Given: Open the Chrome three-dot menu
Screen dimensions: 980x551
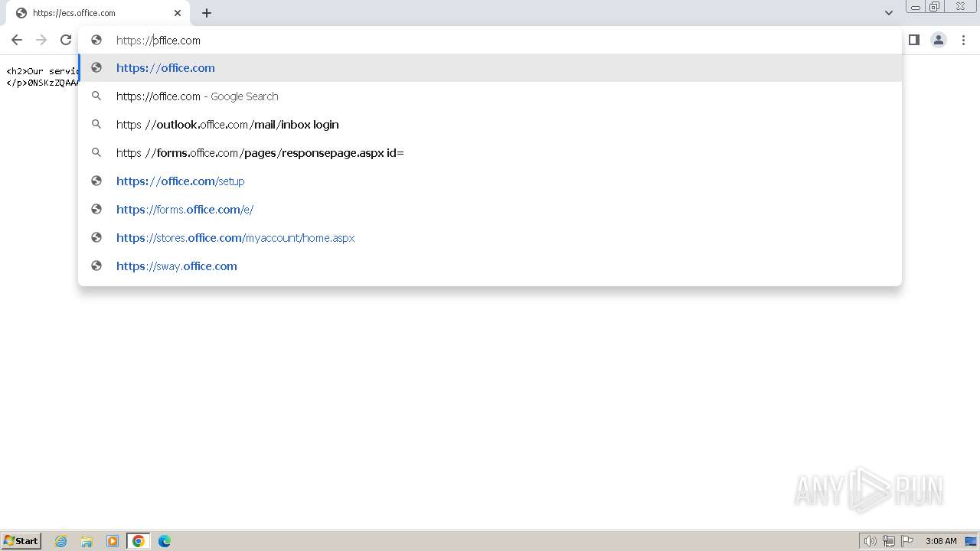Looking at the screenshot, I should point(963,40).
